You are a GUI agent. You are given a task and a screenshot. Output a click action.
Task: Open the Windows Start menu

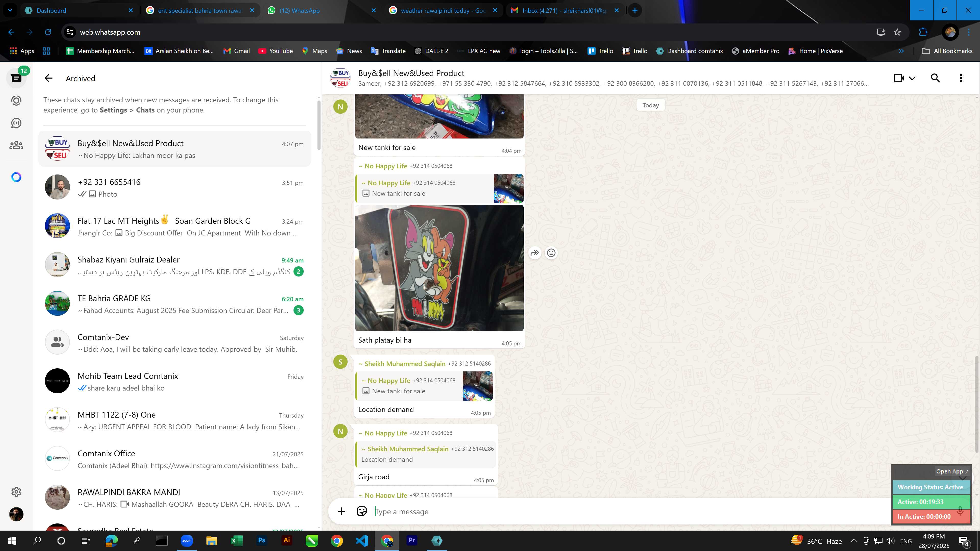point(12,540)
